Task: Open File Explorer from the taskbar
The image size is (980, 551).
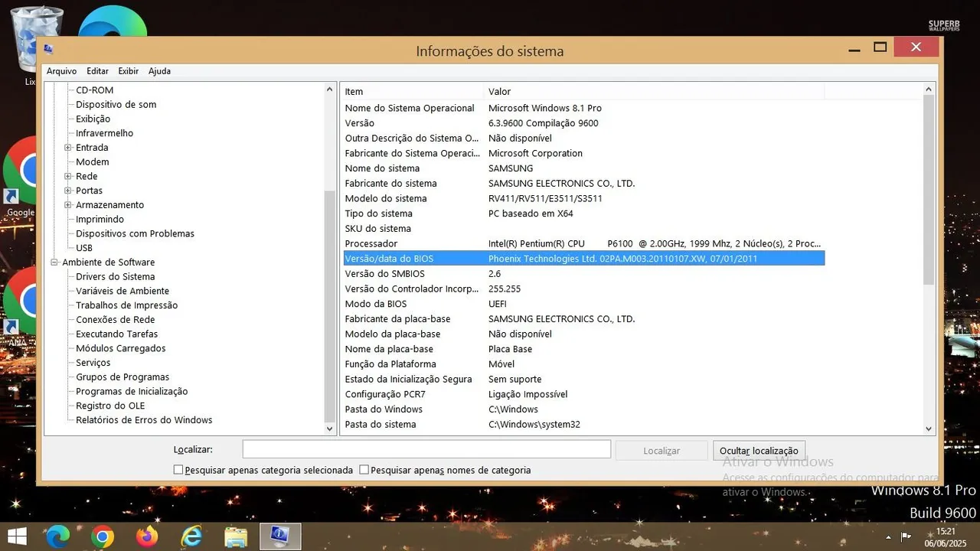Action: pos(236,536)
